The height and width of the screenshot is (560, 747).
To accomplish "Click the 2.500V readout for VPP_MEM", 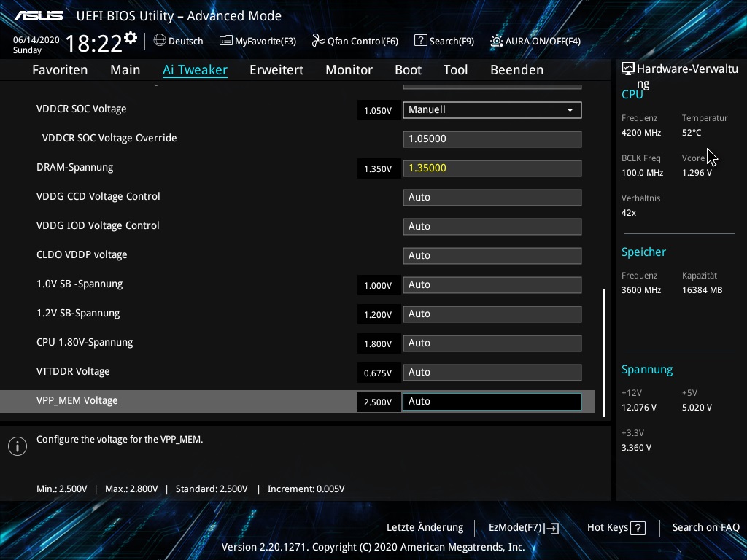I will 379,402.
